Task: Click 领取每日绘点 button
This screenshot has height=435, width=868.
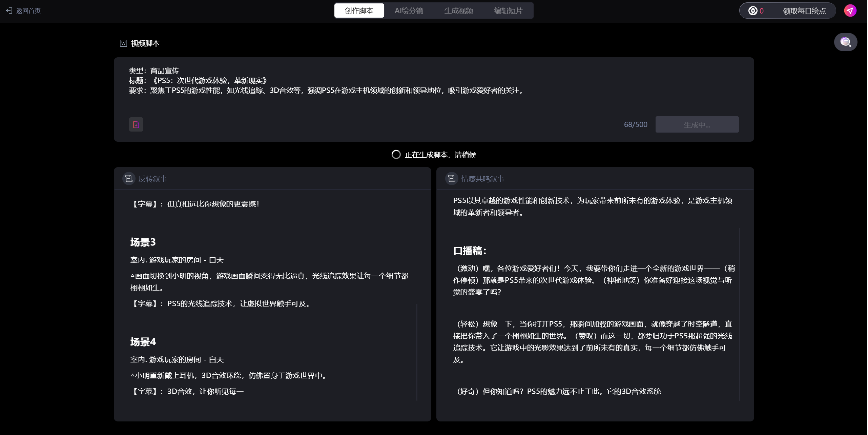Action: pyautogui.click(x=804, y=11)
